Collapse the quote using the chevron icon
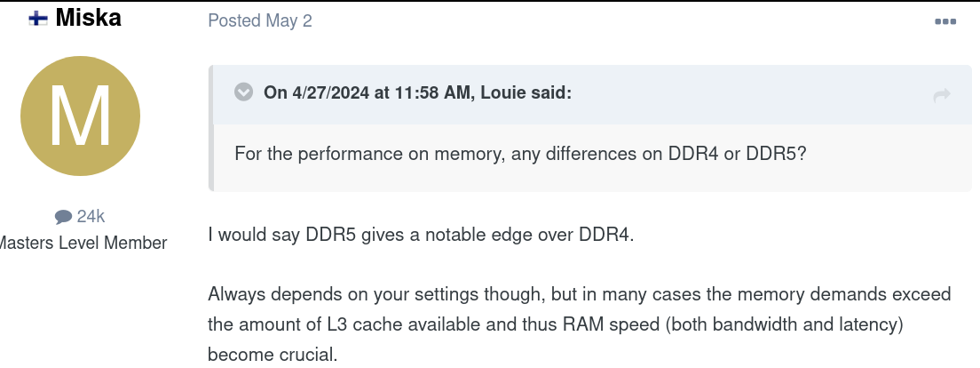 tap(243, 92)
